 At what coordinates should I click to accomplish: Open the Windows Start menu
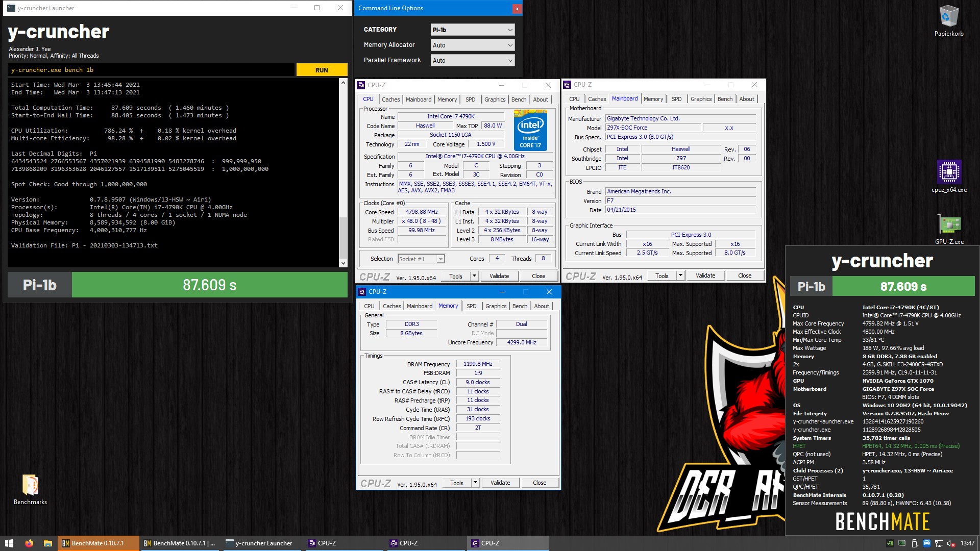[9, 543]
